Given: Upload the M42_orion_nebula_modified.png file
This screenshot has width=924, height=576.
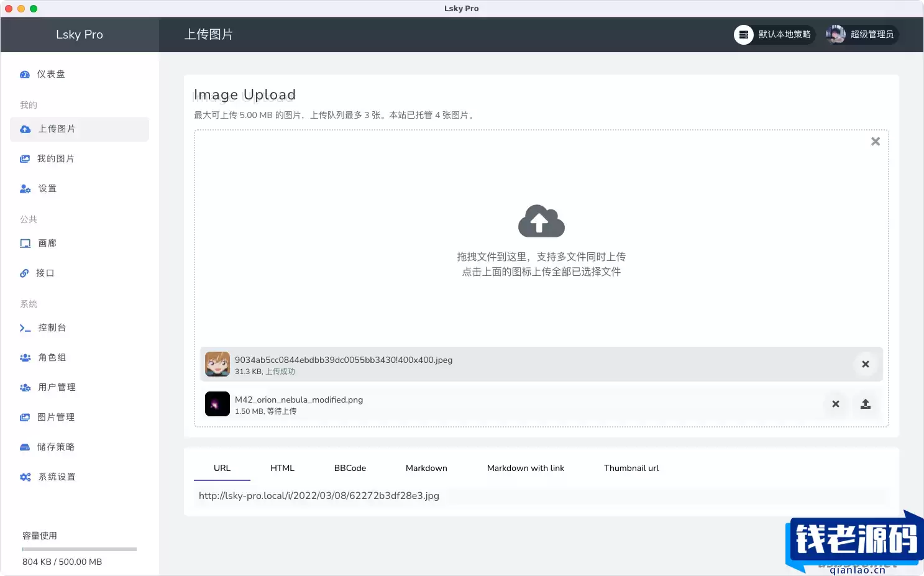Looking at the screenshot, I should [x=866, y=404].
